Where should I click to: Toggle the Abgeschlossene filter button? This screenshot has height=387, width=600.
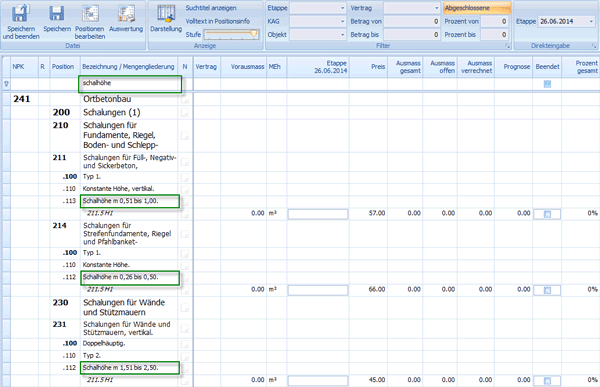tap(477, 8)
